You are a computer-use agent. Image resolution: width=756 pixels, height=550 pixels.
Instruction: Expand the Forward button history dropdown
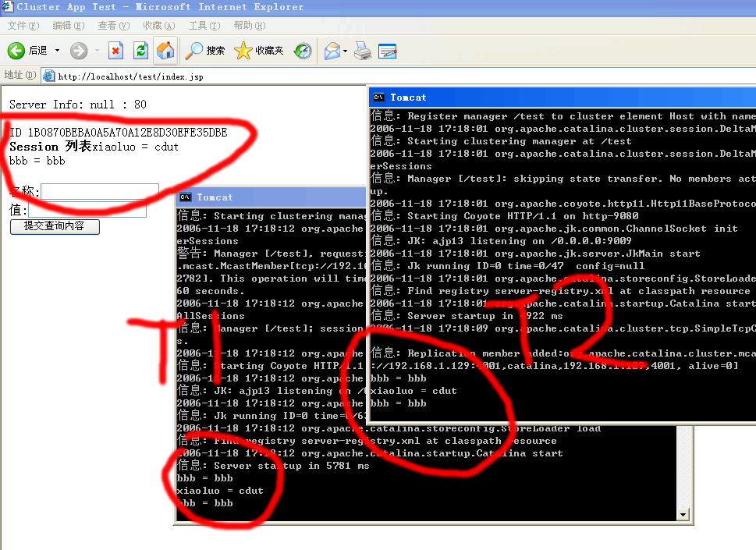pyautogui.click(x=95, y=51)
